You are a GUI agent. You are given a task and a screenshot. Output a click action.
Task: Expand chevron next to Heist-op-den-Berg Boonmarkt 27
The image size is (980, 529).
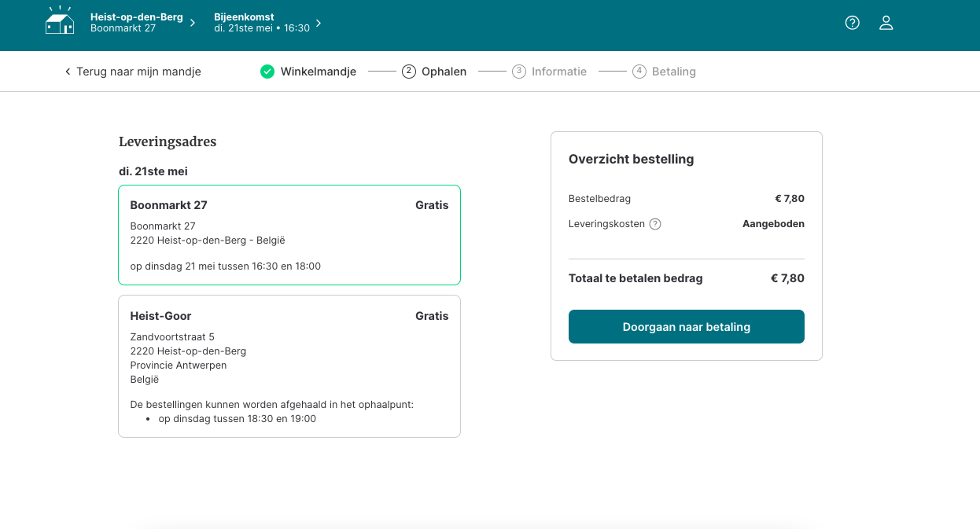click(193, 23)
